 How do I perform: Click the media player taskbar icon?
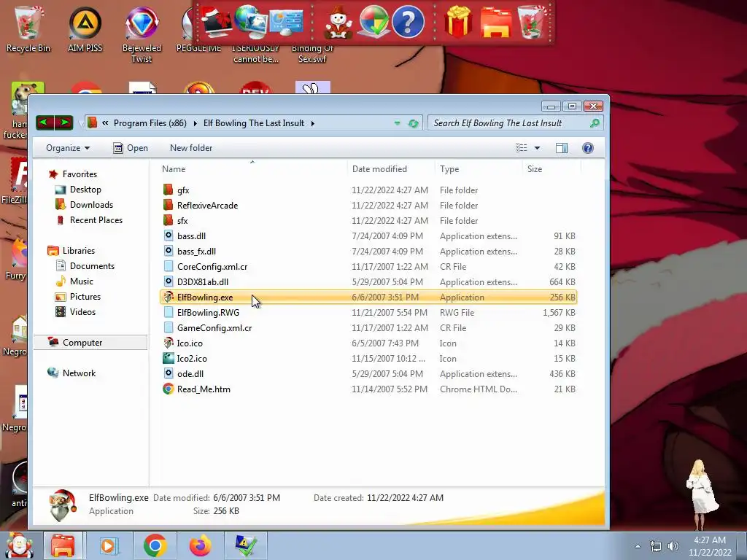click(x=109, y=545)
